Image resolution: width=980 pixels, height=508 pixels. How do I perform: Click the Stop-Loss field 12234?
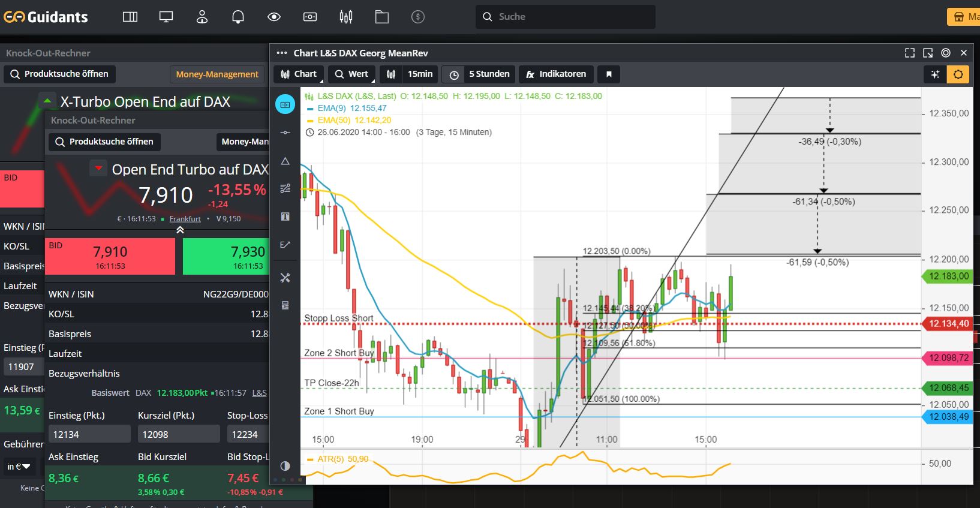click(x=248, y=434)
